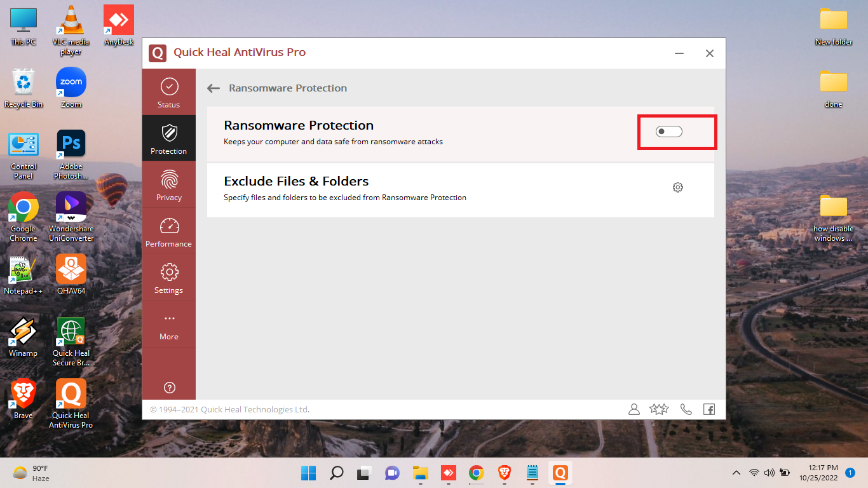This screenshot has height=488, width=868.
Task: Open the Chat app on taskbar
Action: click(392, 473)
